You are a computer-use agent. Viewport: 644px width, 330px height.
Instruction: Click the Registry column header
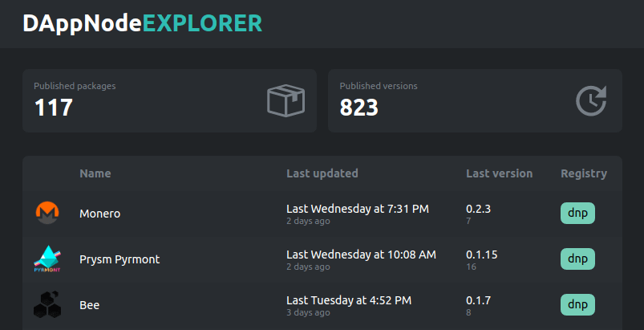[x=583, y=173]
